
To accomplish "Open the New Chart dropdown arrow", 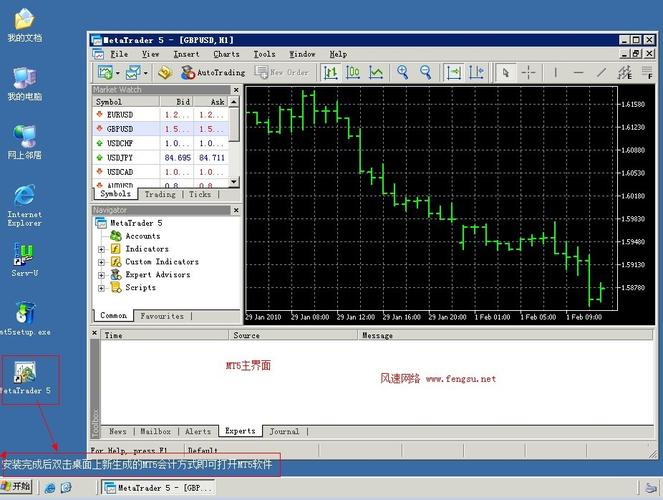I will (x=118, y=73).
